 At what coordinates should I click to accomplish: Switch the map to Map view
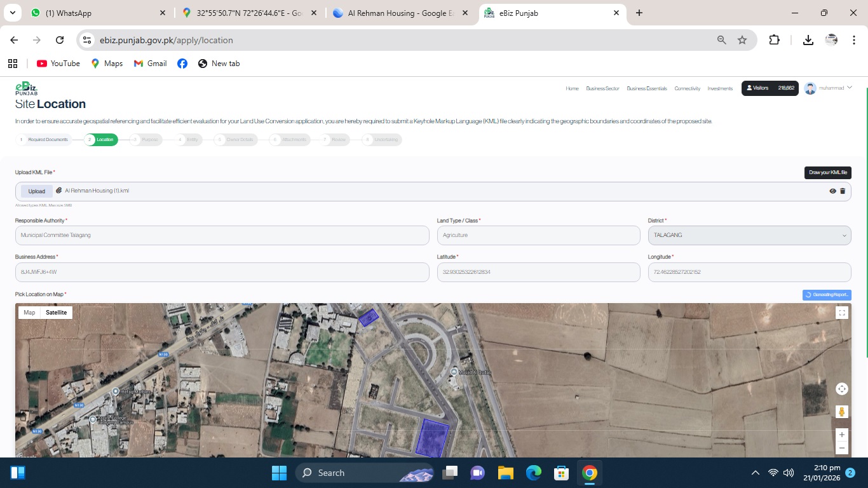click(x=29, y=313)
